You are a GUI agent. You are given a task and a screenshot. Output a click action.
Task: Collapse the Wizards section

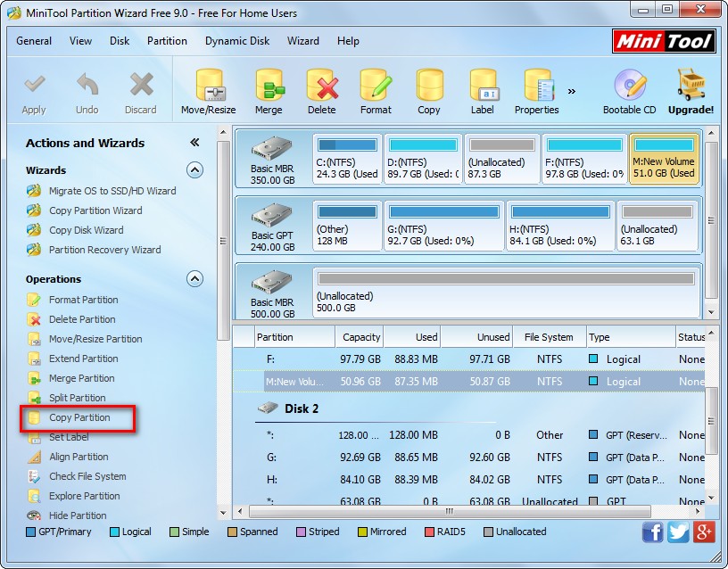(194, 170)
